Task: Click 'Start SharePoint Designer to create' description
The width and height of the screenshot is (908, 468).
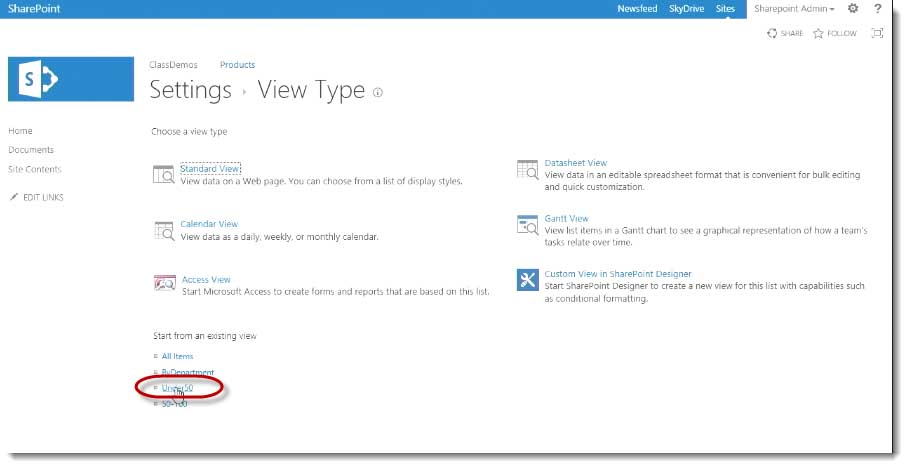Action: [704, 292]
